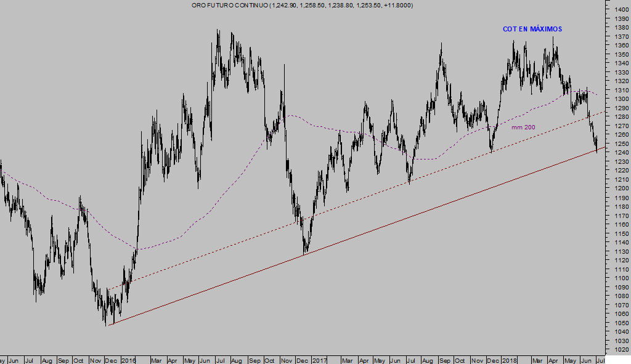Select the 2018 year marker on time axis
Image resolution: width=631 pixels, height=364 pixels.
click(509, 359)
